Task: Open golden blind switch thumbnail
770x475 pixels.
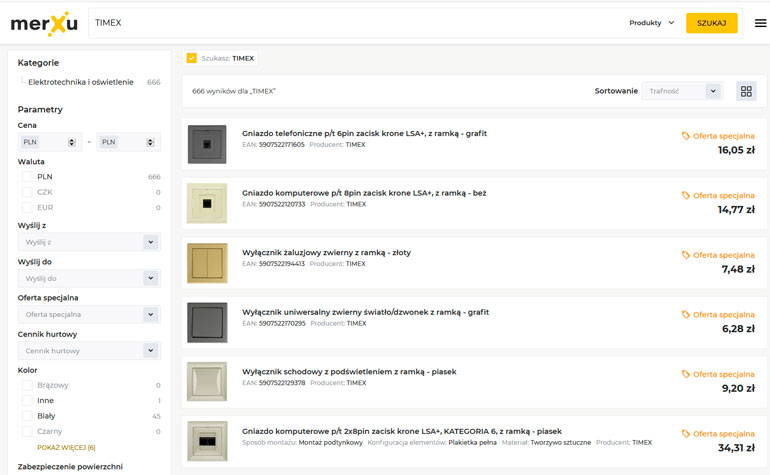Action: [207, 263]
